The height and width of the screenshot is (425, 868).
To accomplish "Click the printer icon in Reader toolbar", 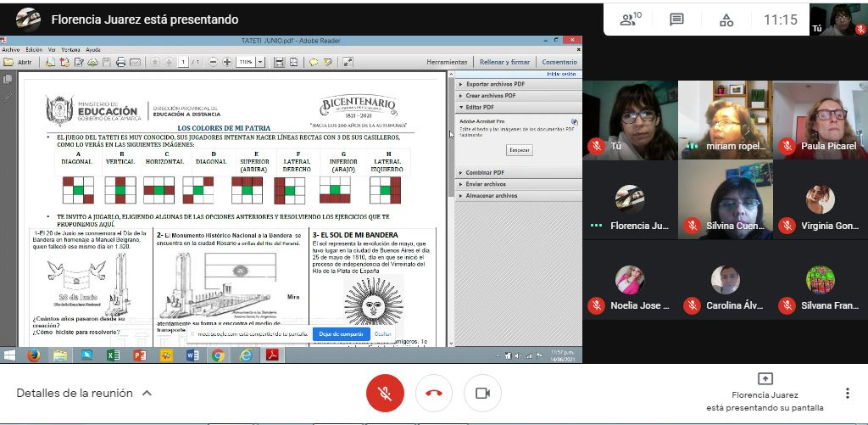I will click(120, 63).
